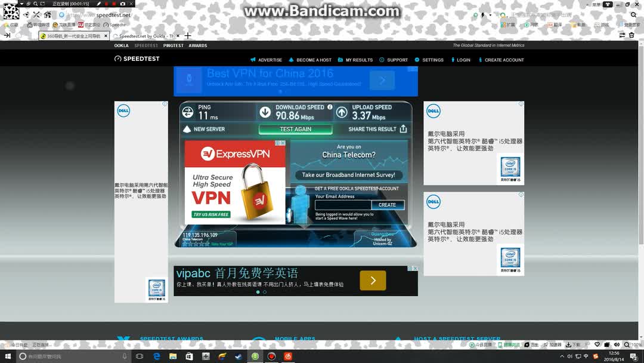Open the ADVERTISE link
The width and height of the screenshot is (644, 363).
tap(266, 60)
